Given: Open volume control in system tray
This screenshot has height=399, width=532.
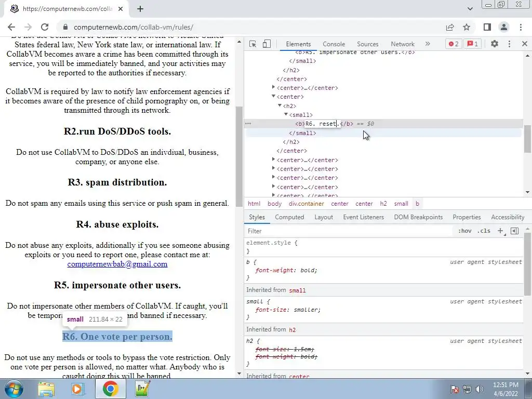Looking at the screenshot, I should click(480, 389).
